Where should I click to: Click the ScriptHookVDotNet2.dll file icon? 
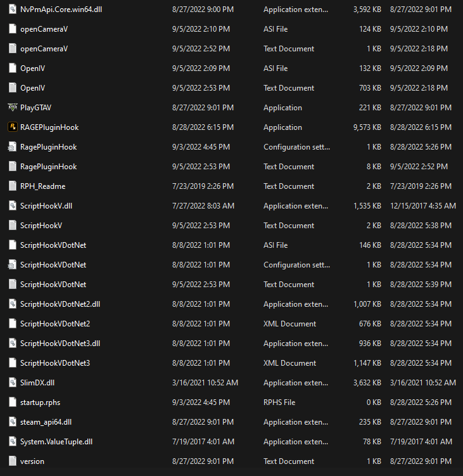(13, 304)
